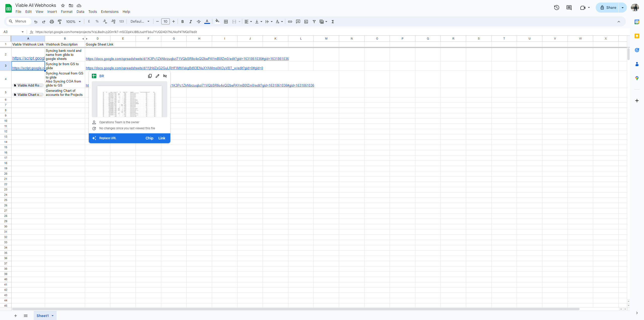This screenshot has height=320, width=644.
Task: Open the File menu
Action: coord(18,12)
